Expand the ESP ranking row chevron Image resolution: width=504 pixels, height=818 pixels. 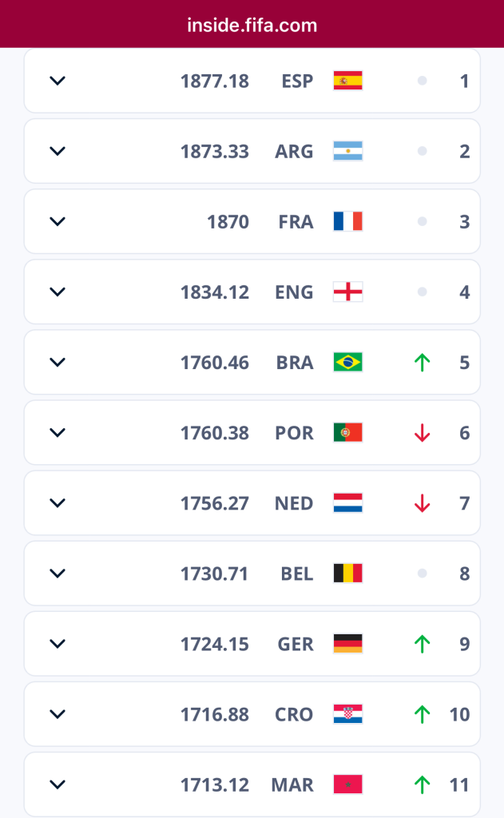click(58, 81)
